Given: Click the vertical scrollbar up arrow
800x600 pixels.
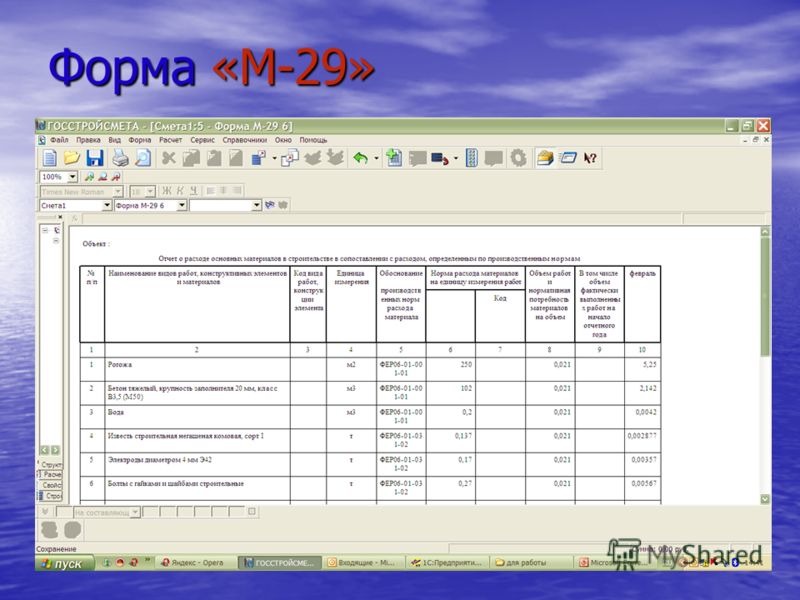Looking at the screenshot, I should pos(765,232).
